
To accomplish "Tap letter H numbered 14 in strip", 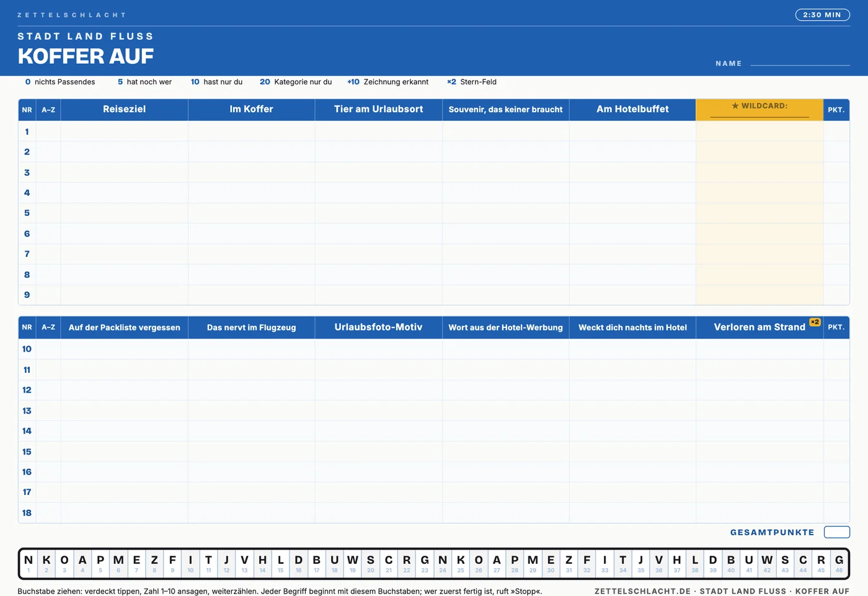I will tap(262, 563).
